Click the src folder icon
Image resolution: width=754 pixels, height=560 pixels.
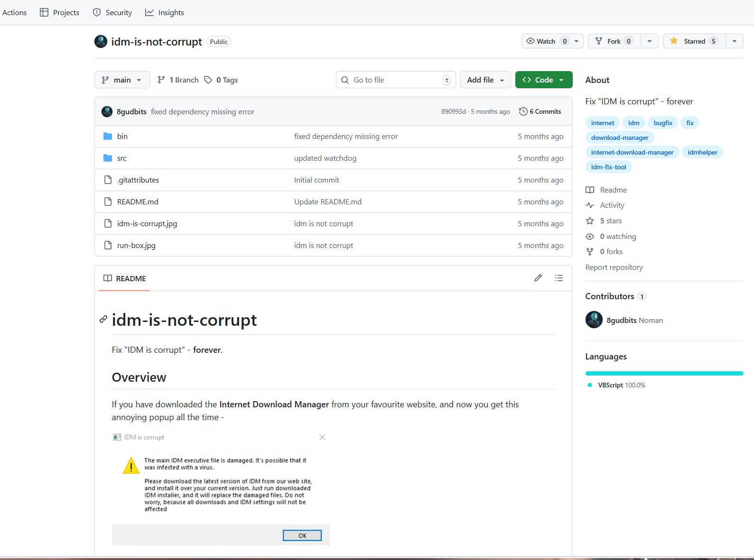point(108,158)
